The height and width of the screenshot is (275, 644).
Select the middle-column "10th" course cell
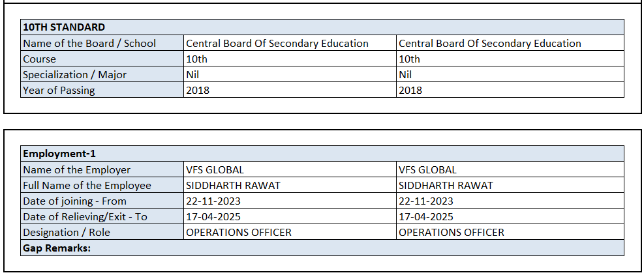(196, 59)
